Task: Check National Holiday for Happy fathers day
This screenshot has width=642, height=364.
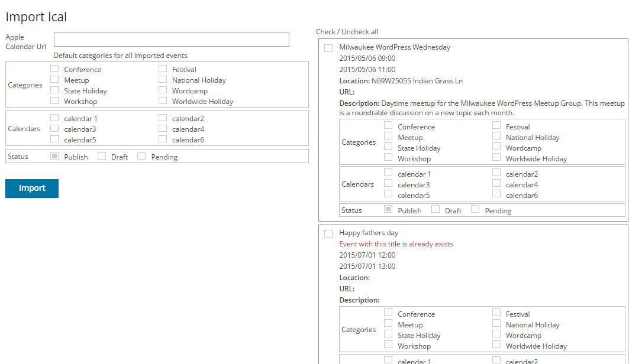Action: [x=496, y=323]
